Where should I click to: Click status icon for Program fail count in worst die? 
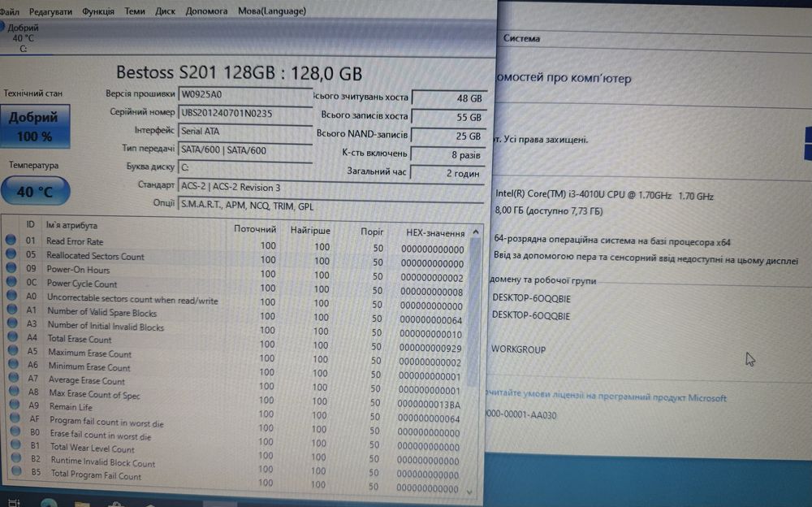15,418
